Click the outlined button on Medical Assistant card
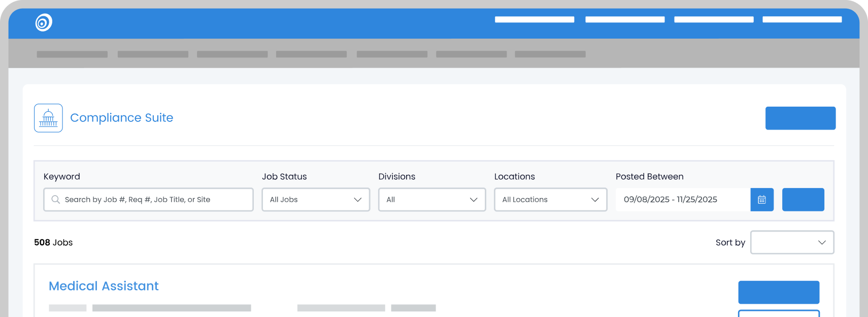The image size is (868, 317). pos(779,313)
